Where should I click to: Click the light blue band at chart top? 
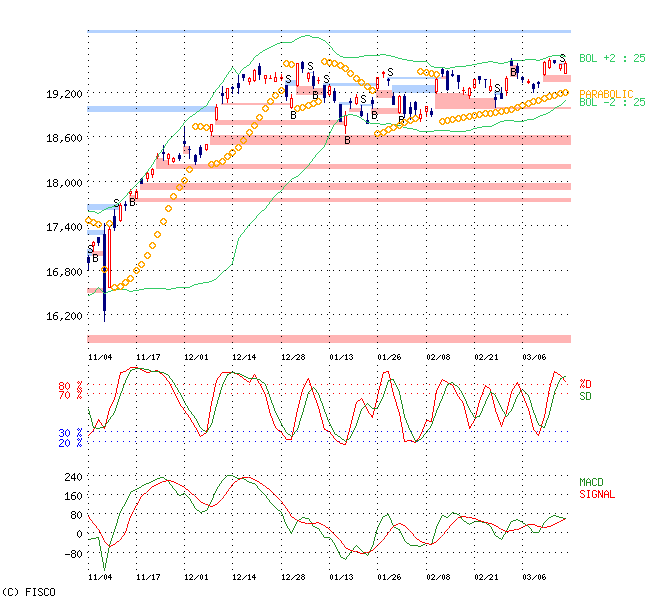pyautogui.click(x=328, y=32)
